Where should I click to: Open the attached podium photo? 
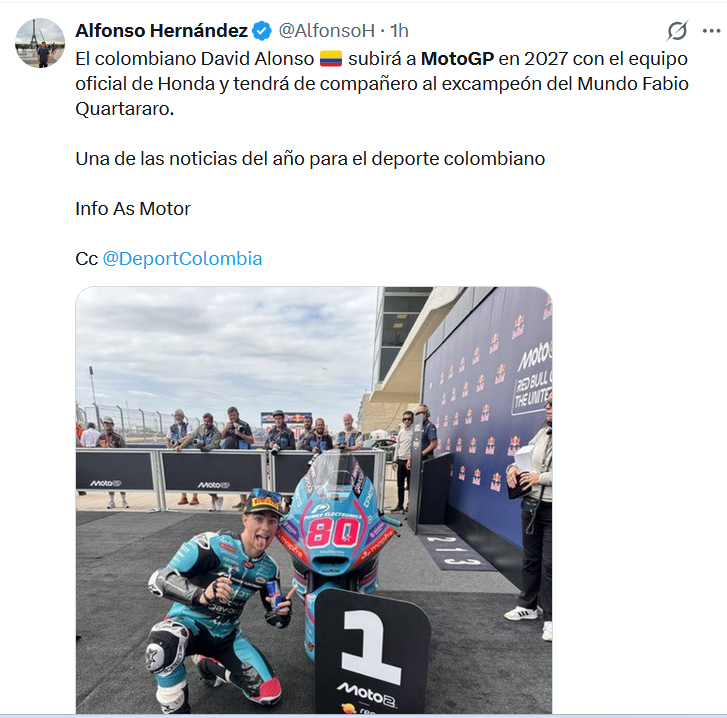coord(314,500)
